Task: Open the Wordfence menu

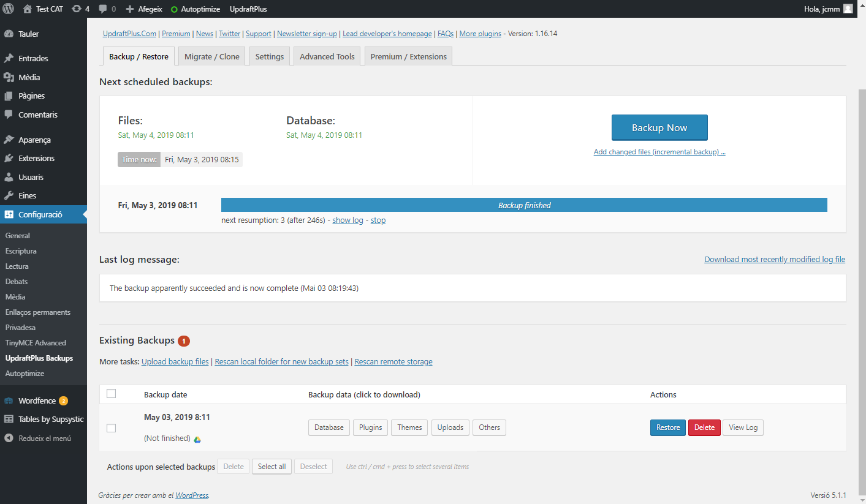Action: pos(44,401)
